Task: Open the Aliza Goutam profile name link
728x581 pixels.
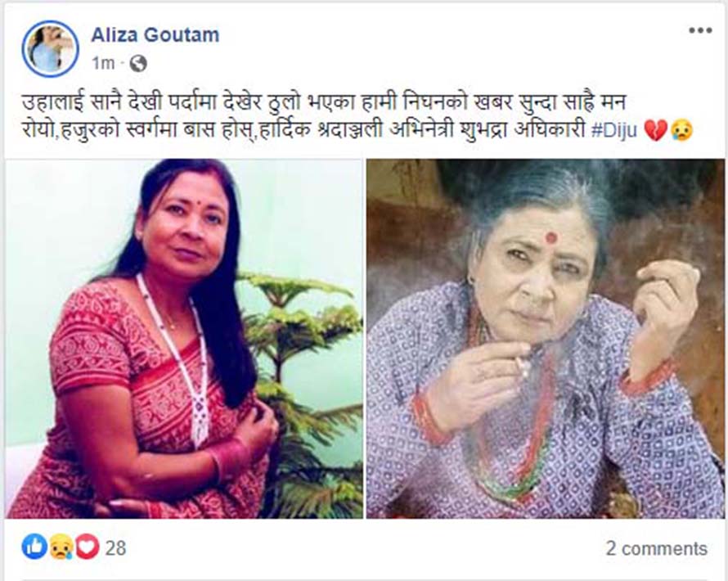Action: (155, 35)
